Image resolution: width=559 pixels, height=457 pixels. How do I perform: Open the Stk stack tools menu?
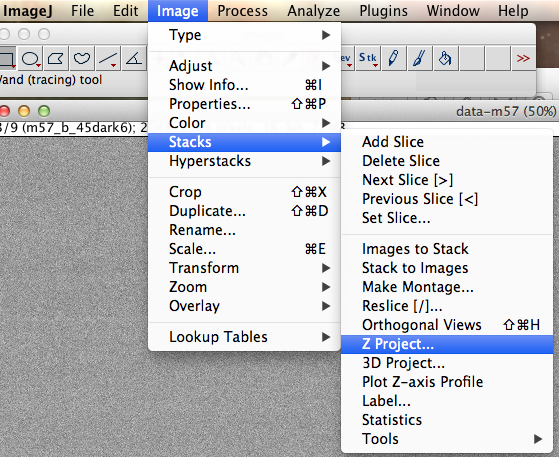click(368, 58)
